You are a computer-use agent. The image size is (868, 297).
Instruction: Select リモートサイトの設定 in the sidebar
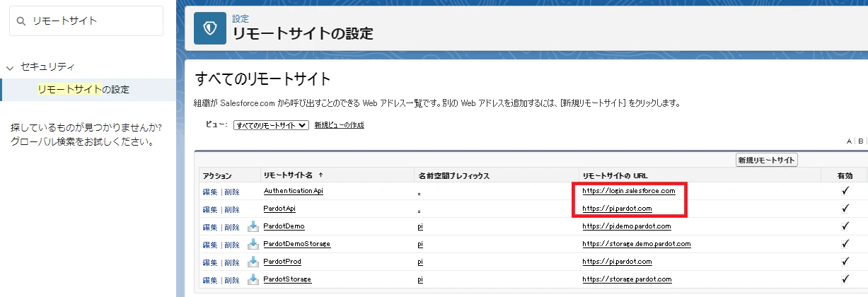click(x=83, y=90)
